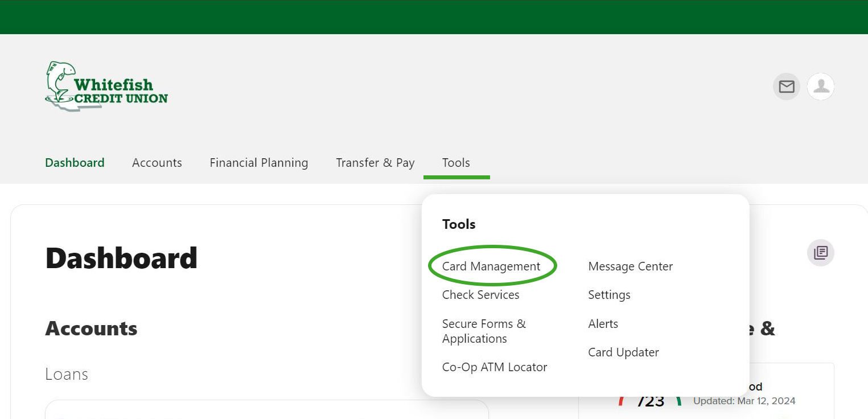This screenshot has width=868, height=419.
Task: Click the Updated: Mar 12, 2024 text
Action: pos(744,401)
